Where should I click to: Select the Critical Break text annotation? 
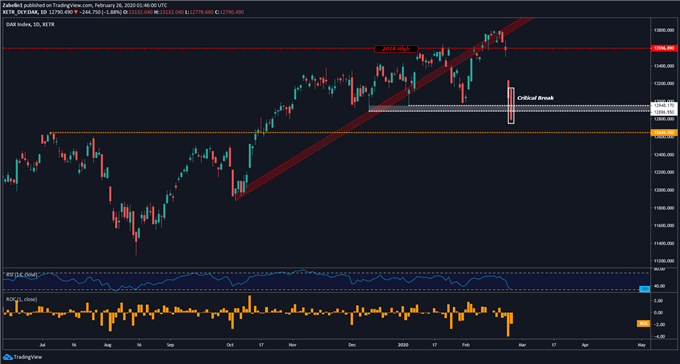click(x=535, y=98)
